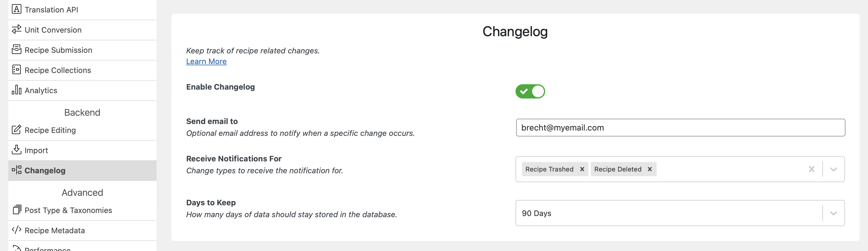Viewport: 868px width, 251px height.
Task: Expand the Receive Notifications For dropdown arrow
Action: (833, 169)
